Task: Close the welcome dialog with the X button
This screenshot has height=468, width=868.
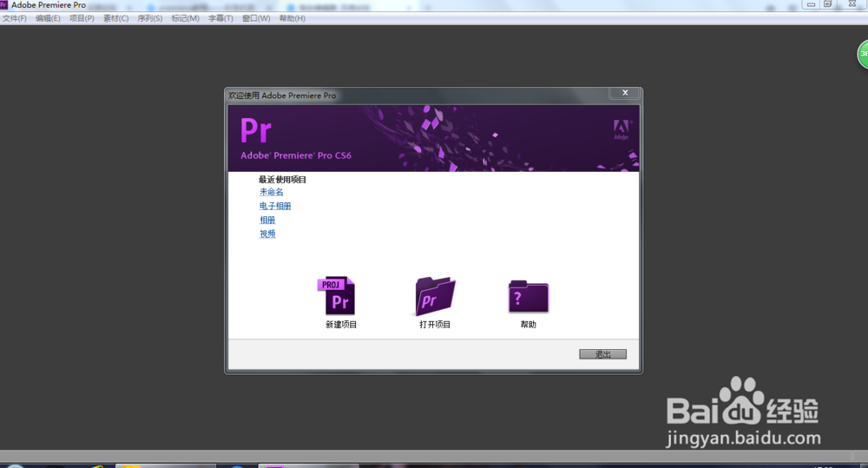Action: pos(625,93)
